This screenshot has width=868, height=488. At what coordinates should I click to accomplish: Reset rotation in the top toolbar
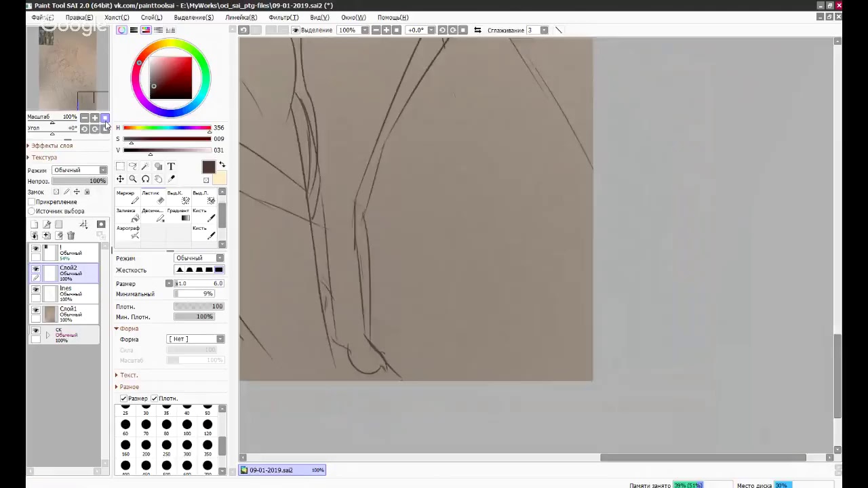click(x=463, y=30)
